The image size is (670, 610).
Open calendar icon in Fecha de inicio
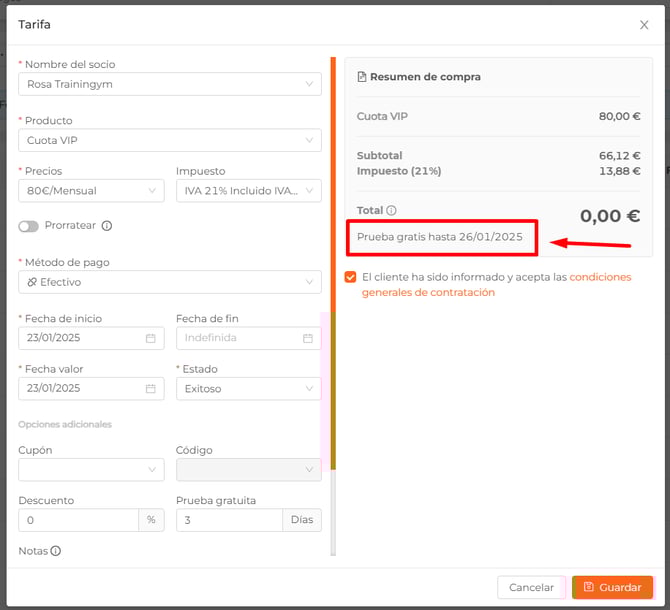click(x=151, y=338)
